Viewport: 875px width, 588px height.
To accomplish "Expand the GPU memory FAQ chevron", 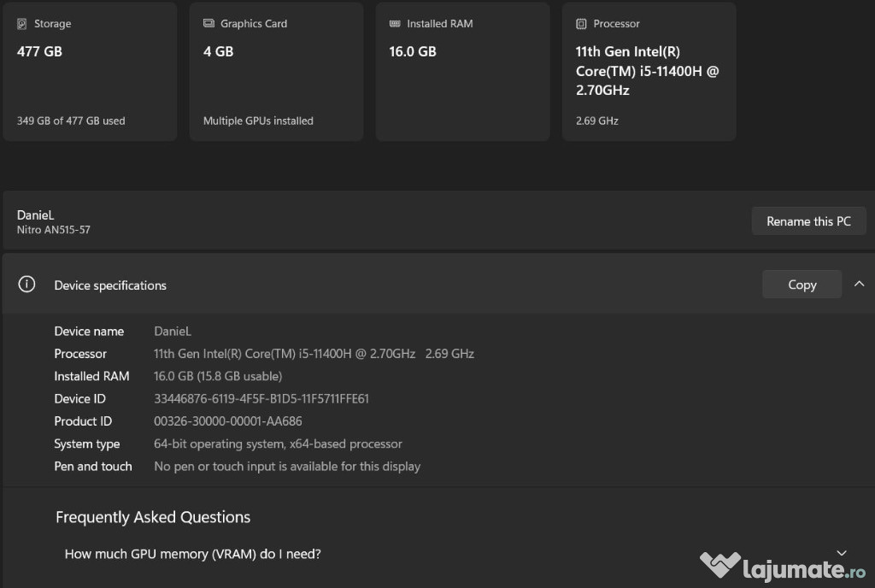I will [x=842, y=553].
